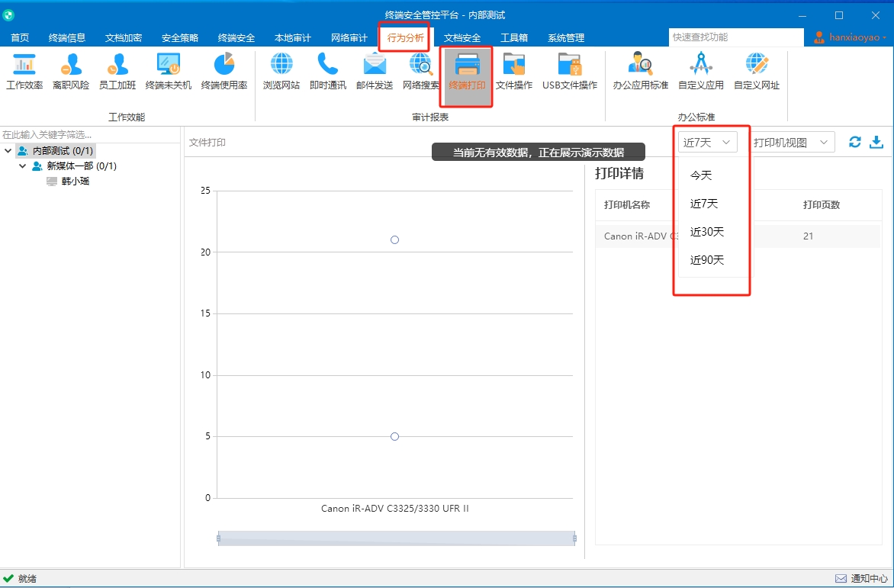Image resolution: width=894 pixels, height=588 pixels.
Task: Refresh the print report data
Action: coord(854,142)
